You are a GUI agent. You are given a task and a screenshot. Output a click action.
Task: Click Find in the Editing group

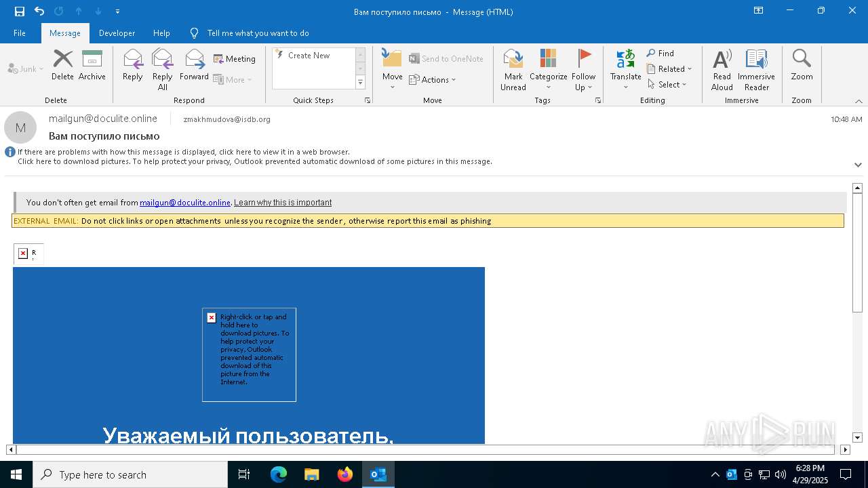click(x=660, y=54)
